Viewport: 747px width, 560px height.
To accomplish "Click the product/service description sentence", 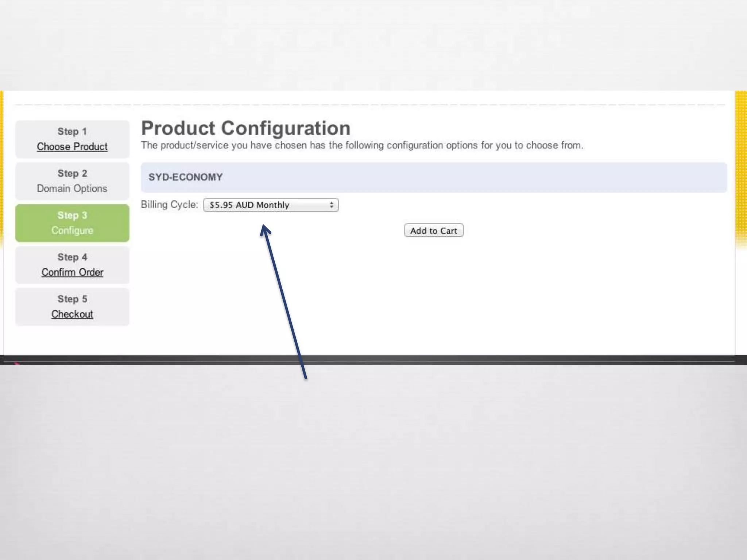I will tap(362, 145).
